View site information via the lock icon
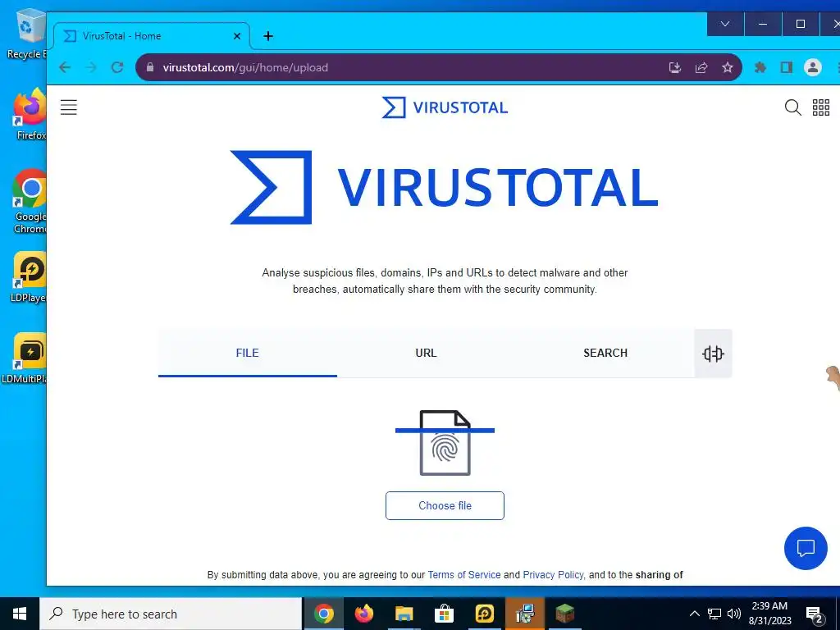 150,67
